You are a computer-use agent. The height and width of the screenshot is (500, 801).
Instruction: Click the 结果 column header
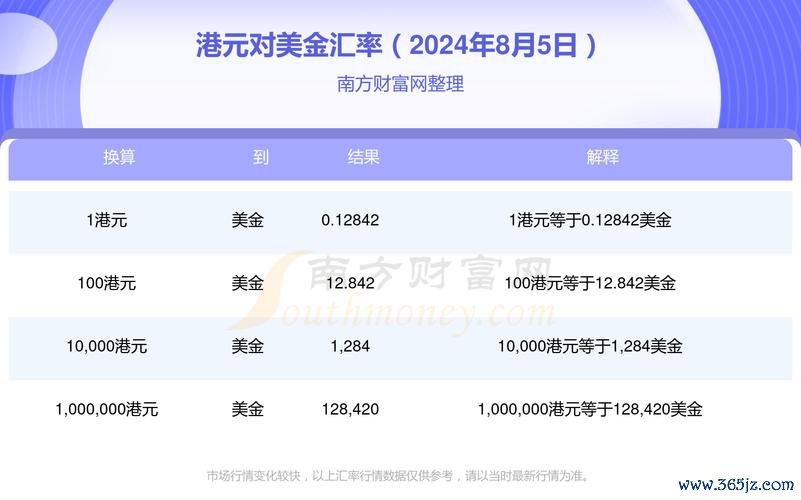click(363, 157)
